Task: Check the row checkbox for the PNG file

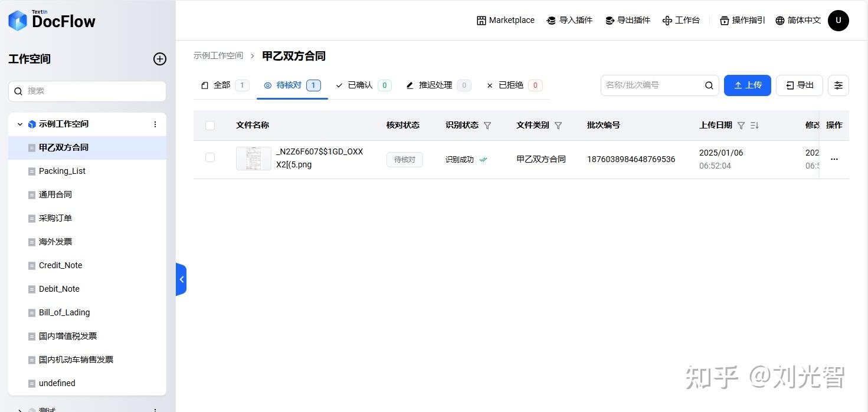Action: [210, 158]
